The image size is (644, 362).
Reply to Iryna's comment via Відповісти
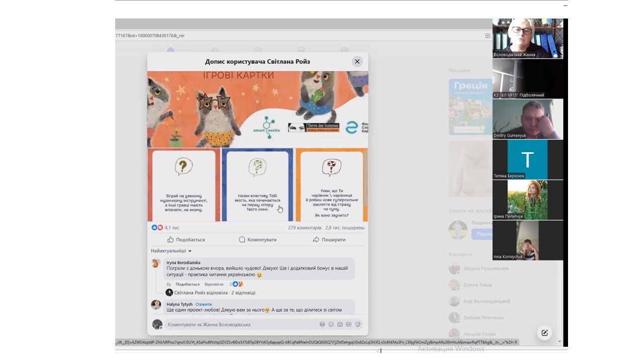214,284
